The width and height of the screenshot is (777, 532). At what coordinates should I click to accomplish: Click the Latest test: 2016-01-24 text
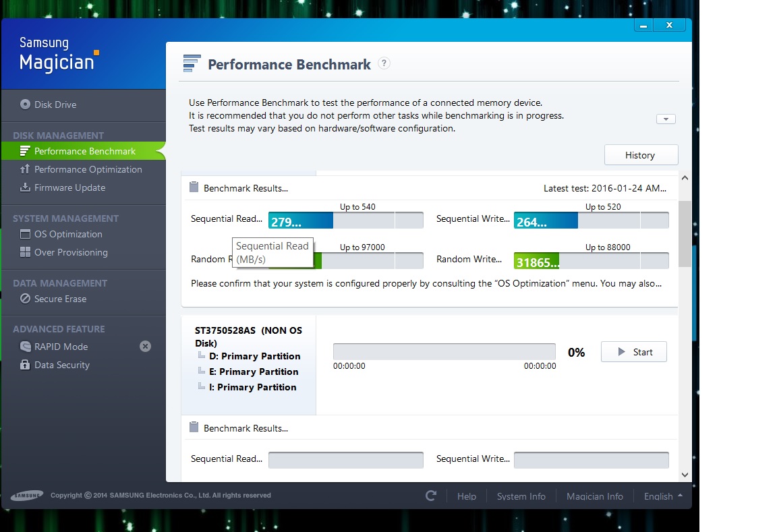[604, 188]
